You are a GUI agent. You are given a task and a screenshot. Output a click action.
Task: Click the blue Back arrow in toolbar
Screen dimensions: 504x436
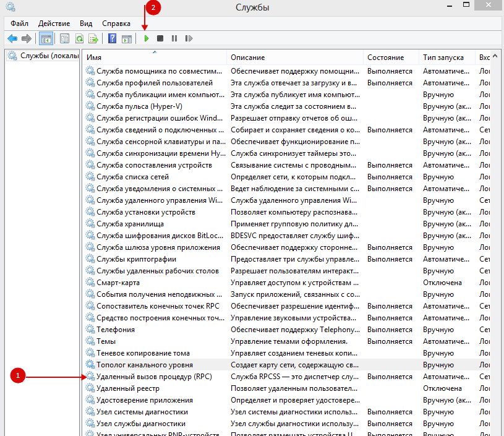pos(12,38)
